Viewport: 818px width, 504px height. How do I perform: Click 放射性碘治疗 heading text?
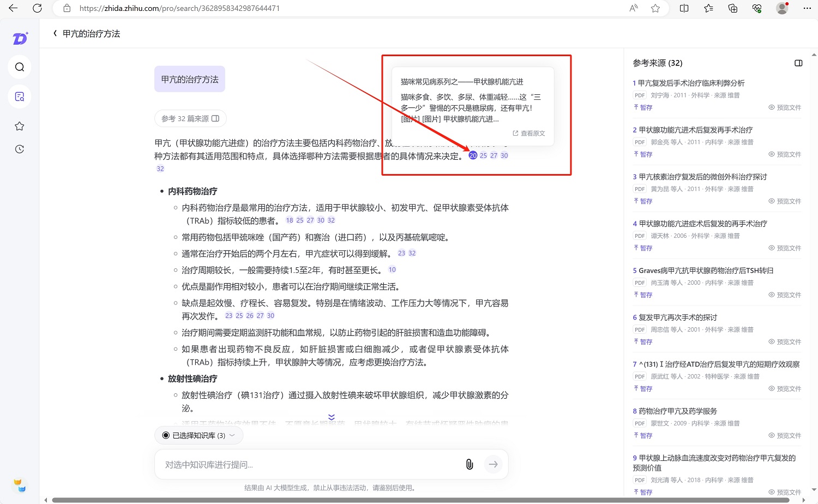193,379
